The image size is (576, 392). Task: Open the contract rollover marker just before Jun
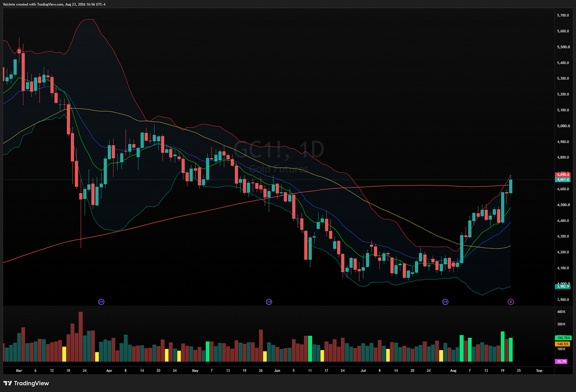(269, 302)
